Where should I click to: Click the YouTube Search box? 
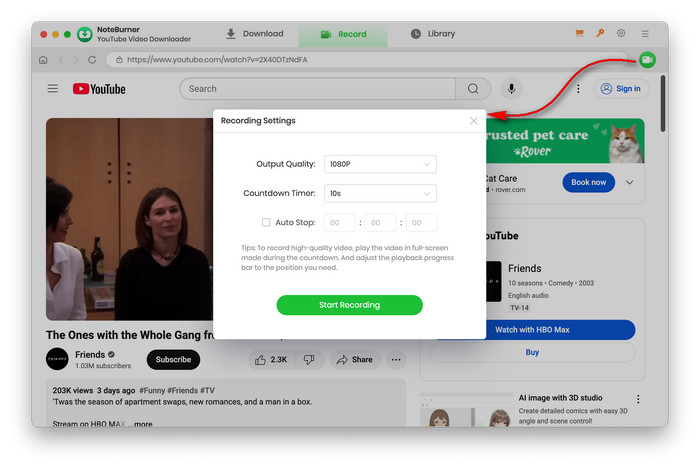(317, 89)
